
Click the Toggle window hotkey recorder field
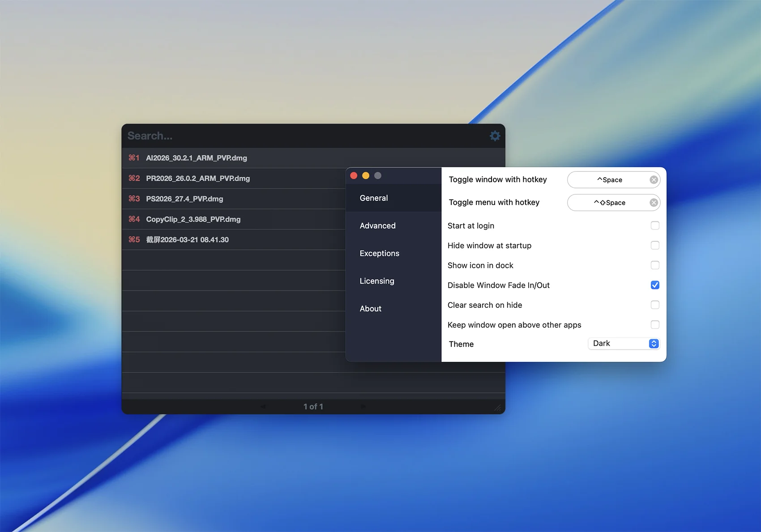608,180
